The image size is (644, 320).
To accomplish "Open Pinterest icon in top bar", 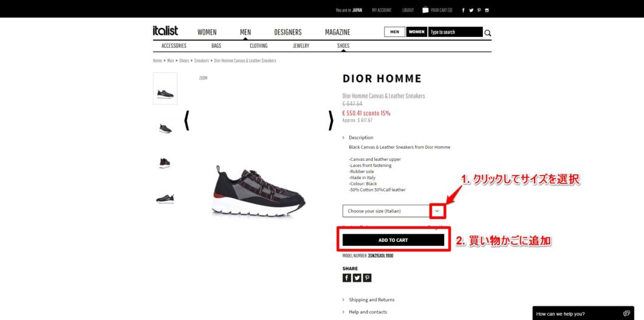I will coord(479,10).
